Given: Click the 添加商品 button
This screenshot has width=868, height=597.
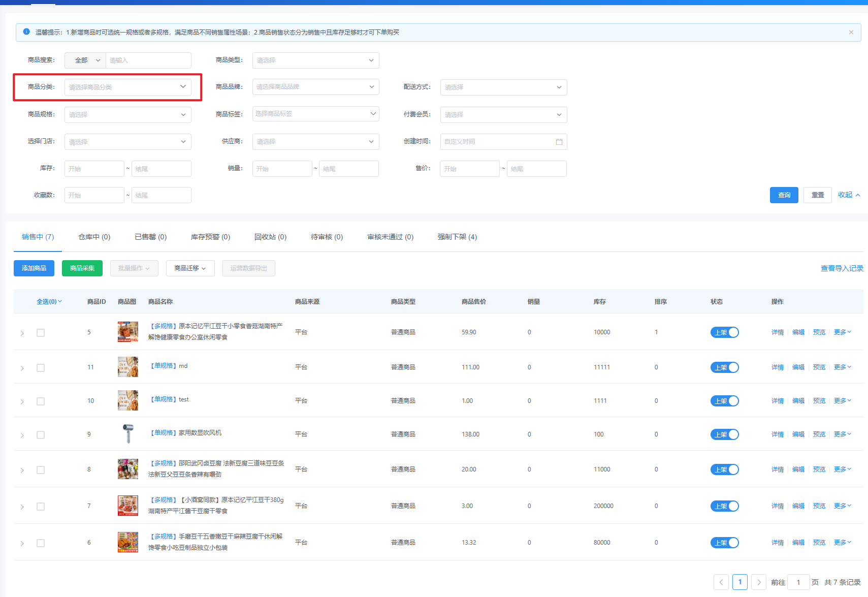Looking at the screenshot, I should [x=34, y=268].
